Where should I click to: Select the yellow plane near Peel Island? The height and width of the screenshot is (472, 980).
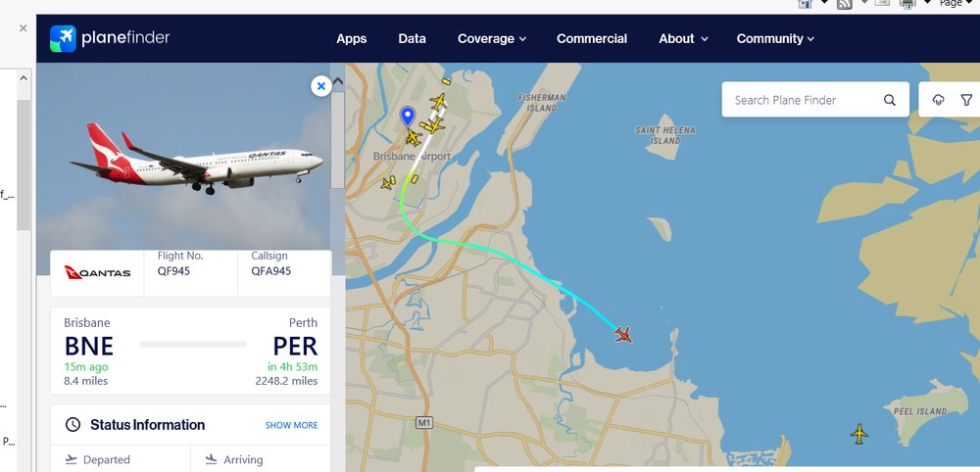tap(859, 433)
